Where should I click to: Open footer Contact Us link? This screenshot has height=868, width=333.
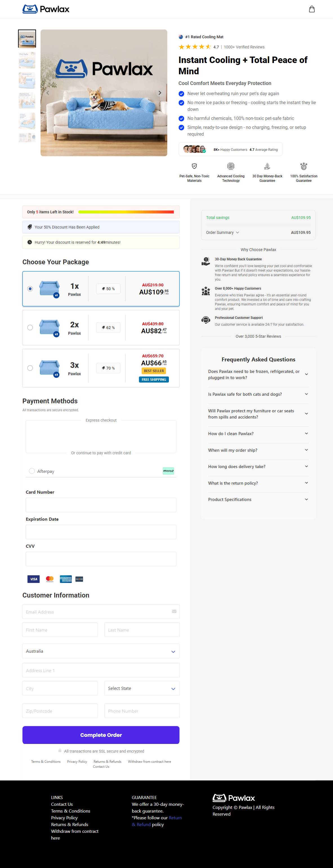[x=62, y=804]
